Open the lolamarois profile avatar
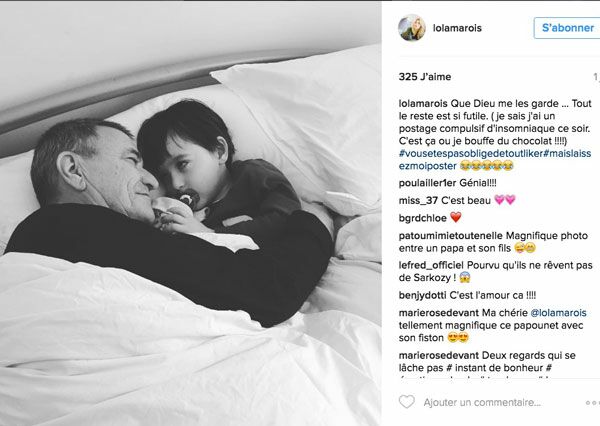 (412, 28)
